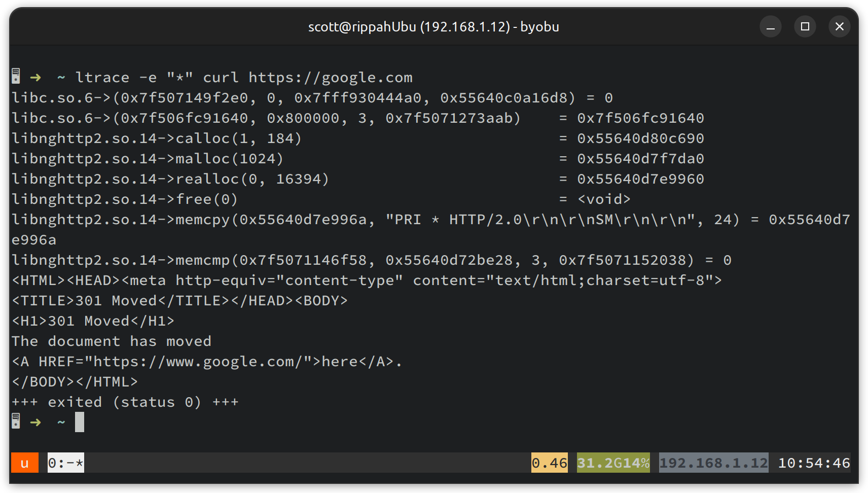Click the 192.168.1.12 address in the status bar
The image size is (868, 493).
(713, 463)
